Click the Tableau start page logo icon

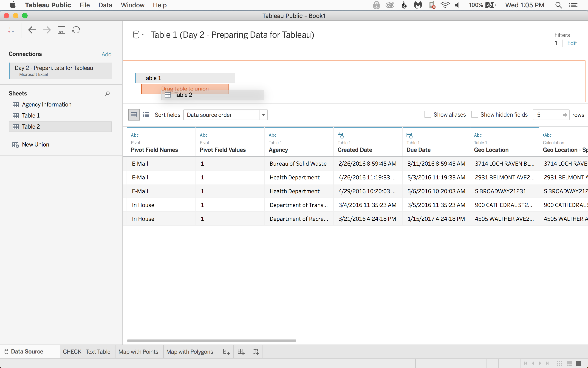tap(11, 30)
